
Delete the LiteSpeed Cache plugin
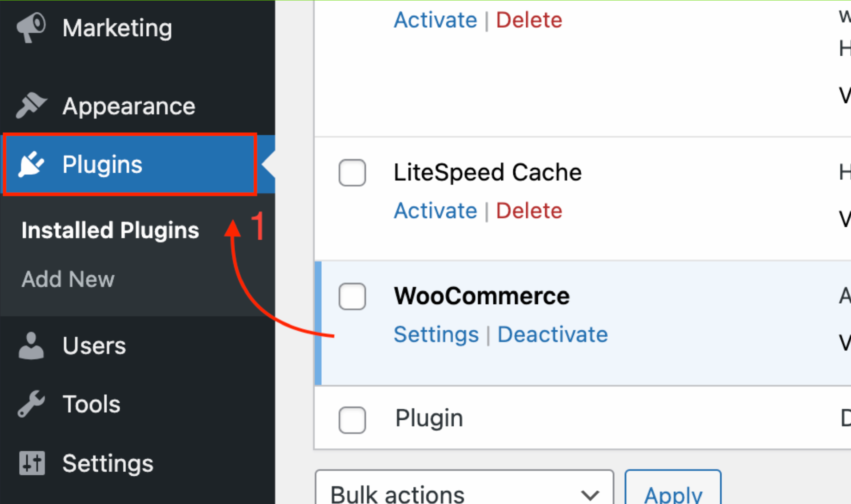529,211
